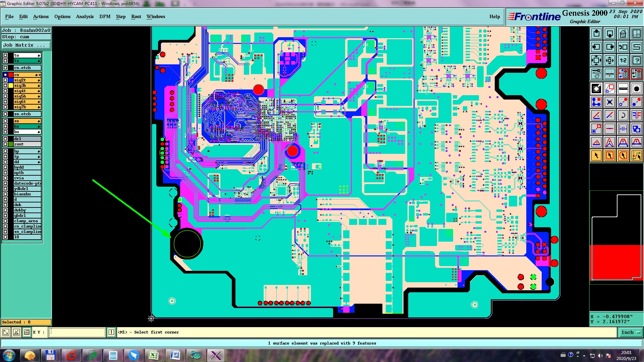The height and width of the screenshot is (362, 644).
Task: Click the X Y coordinate input field
Action: 77,332
